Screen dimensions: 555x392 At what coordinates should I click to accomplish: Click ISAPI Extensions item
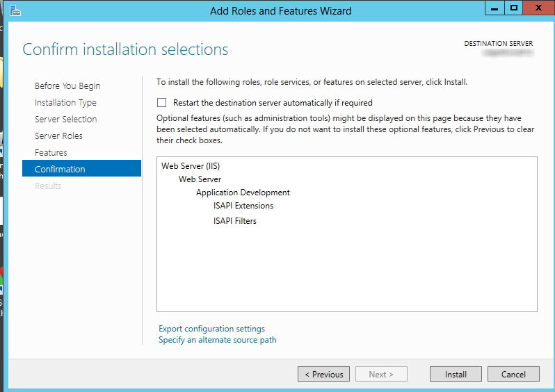tap(243, 206)
